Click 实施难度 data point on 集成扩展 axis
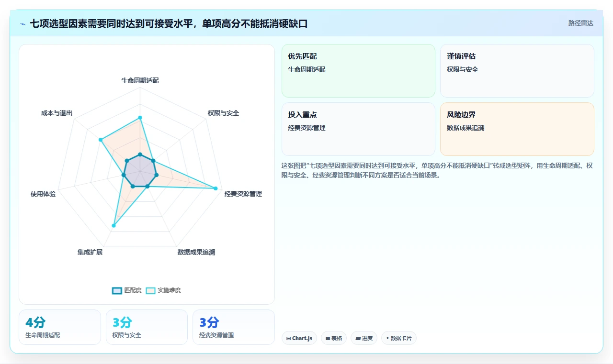613x364 pixels. coord(114,225)
